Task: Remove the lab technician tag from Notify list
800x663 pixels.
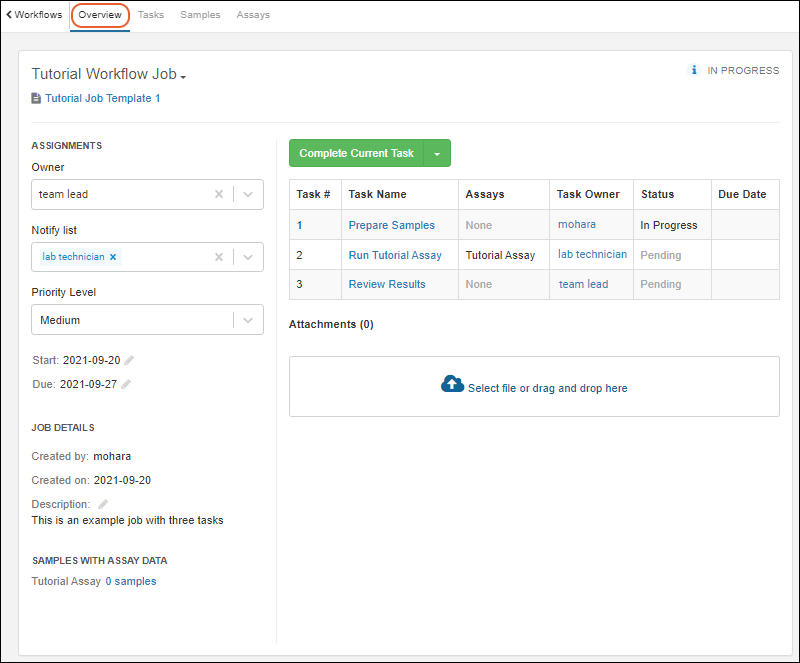Action: (113, 257)
